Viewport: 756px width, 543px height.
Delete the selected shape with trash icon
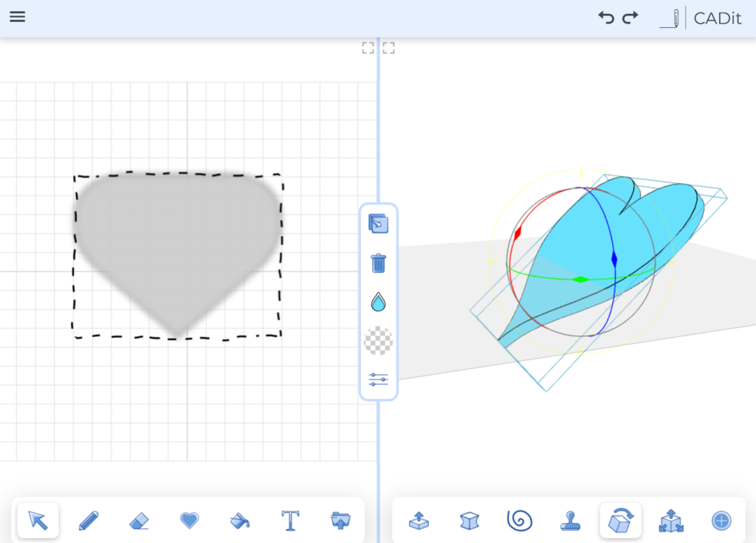(x=379, y=263)
